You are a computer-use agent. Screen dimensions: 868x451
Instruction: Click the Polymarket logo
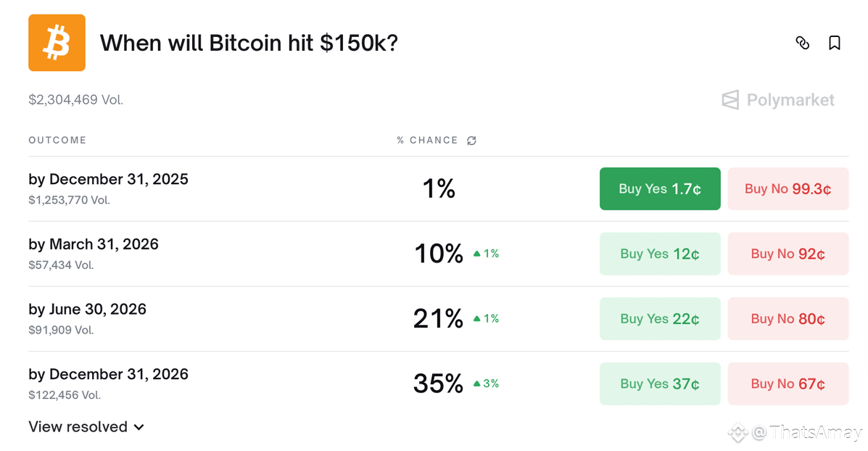pos(778,100)
